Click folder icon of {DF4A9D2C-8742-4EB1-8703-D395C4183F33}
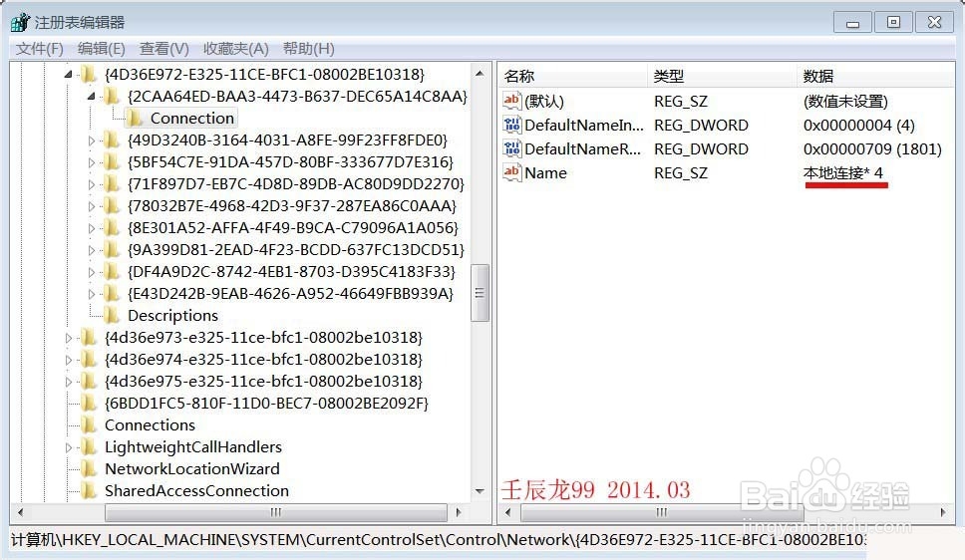The image size is (965, 560). tap(112, 272)
